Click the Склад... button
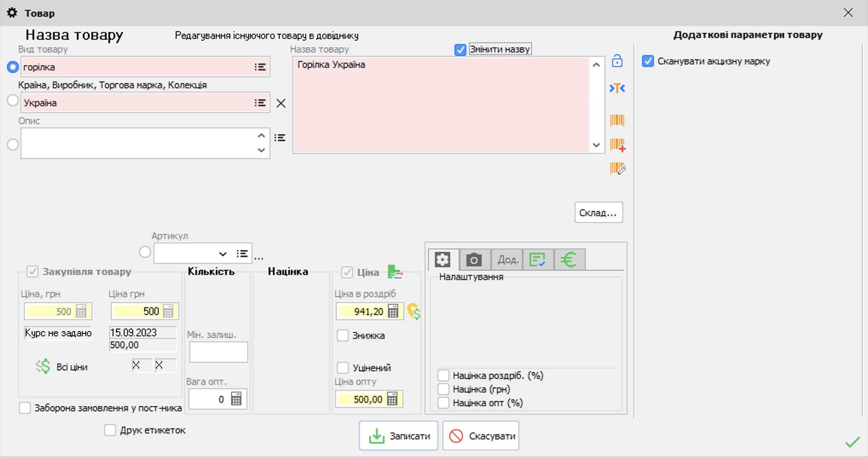The height and width of the screenshot is (457, 868). point(598,213)
